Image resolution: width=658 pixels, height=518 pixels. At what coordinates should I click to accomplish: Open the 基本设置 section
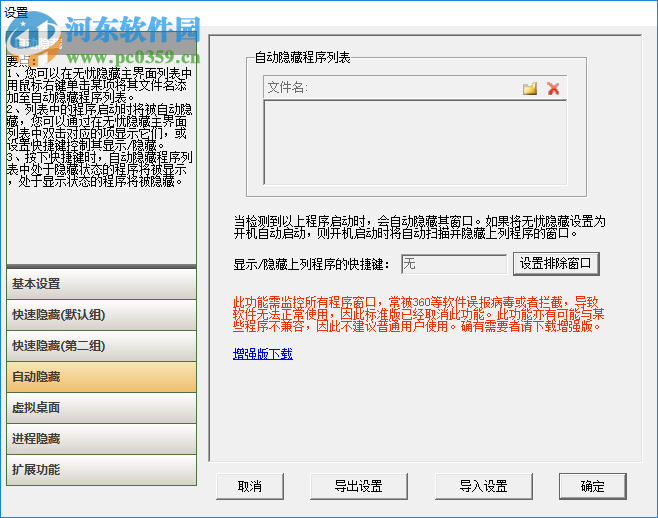[102, 284]
